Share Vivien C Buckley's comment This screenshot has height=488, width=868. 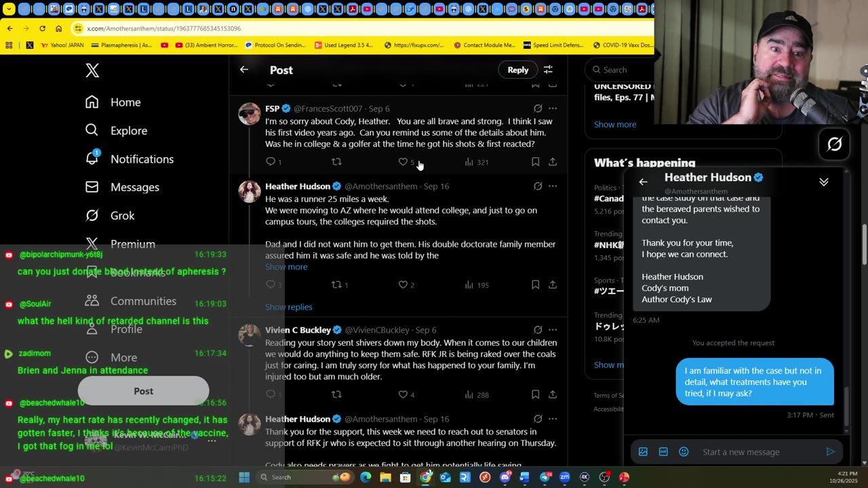coord(553,394)
